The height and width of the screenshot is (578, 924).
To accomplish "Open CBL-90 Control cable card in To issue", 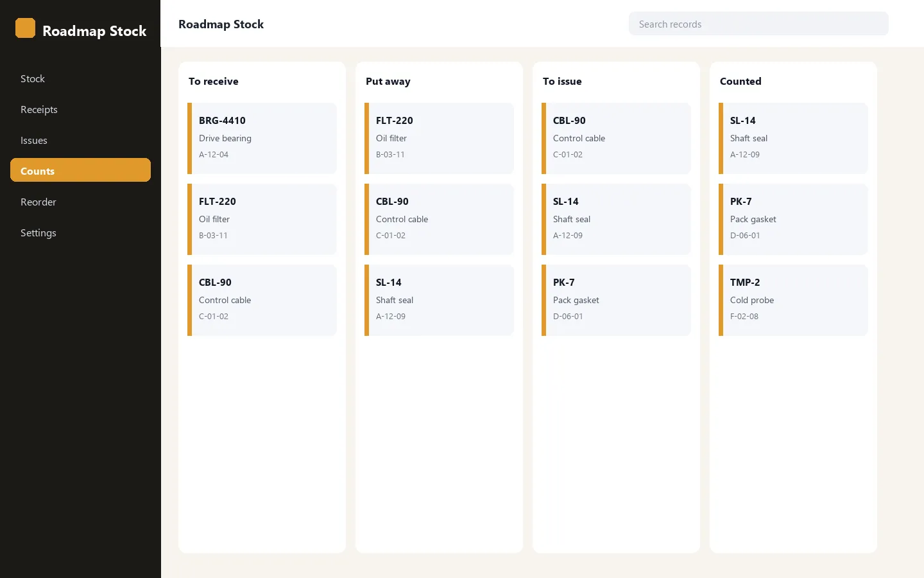I will [616, 138].
